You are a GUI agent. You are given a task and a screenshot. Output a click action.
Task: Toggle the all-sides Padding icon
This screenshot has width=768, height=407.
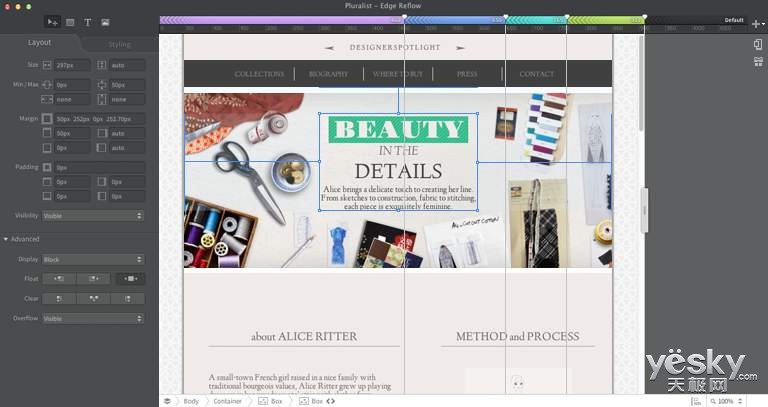click(47, 167)
